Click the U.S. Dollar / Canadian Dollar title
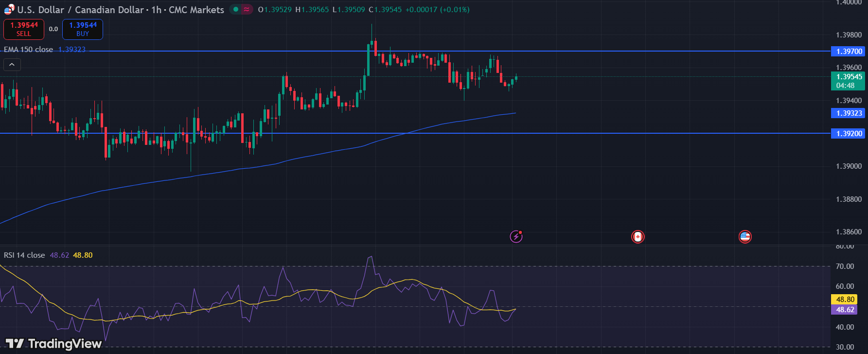This screenshot has width=868, height=354. (81, 10)
